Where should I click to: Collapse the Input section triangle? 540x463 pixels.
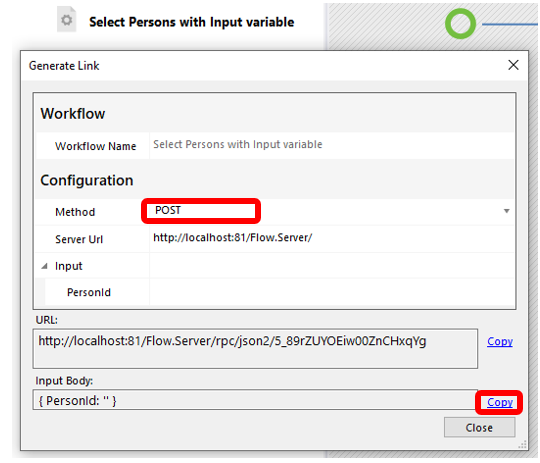pos(44,266)
